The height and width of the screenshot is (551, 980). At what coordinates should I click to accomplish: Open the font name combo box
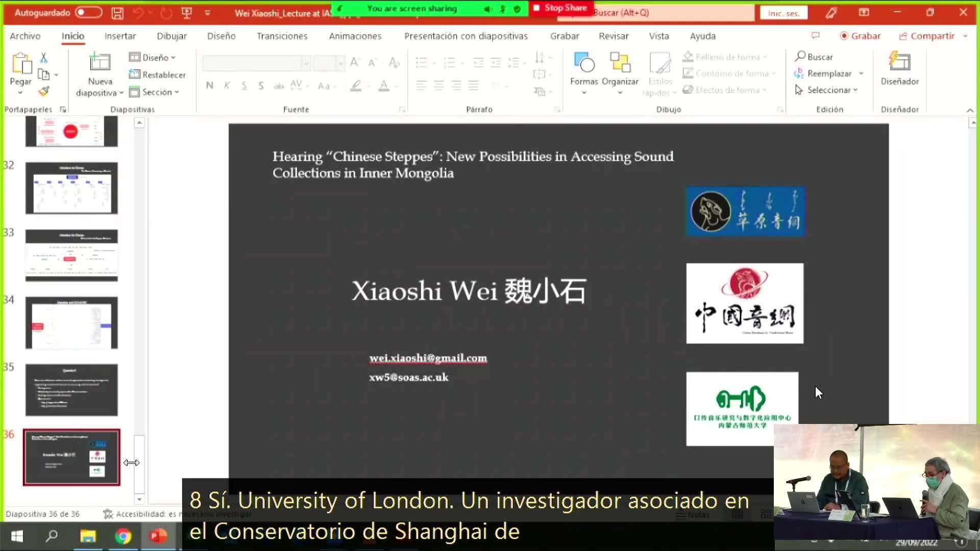[256, 63]
